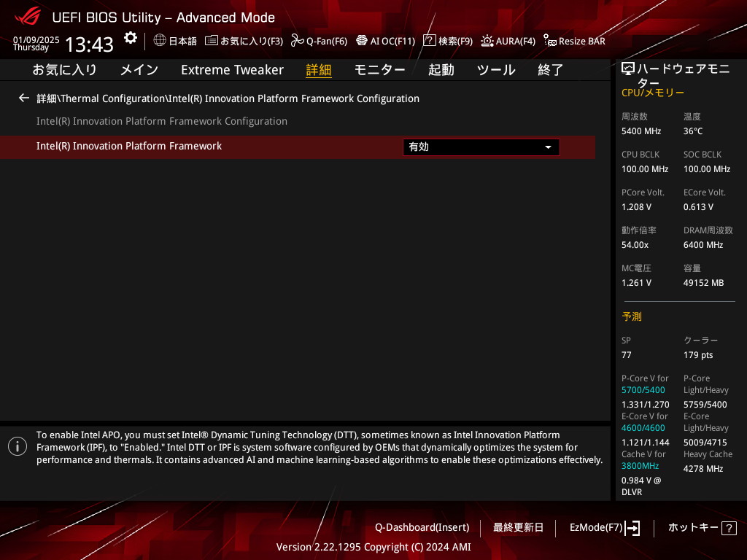Viewport: 747px width, 560px height.
Task: Click the Q-Dashboard(Insert) button
Action: [x=422, y=527]
